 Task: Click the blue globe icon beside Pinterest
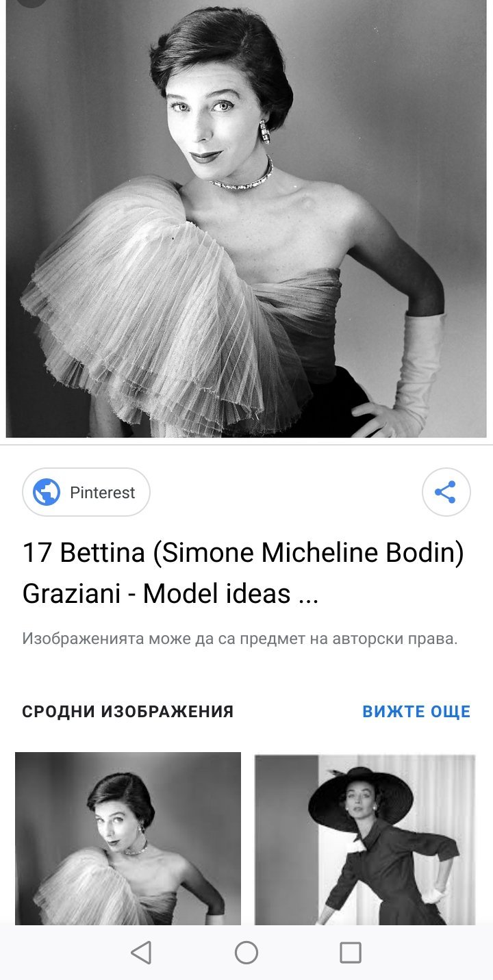(x=47, y=492)
